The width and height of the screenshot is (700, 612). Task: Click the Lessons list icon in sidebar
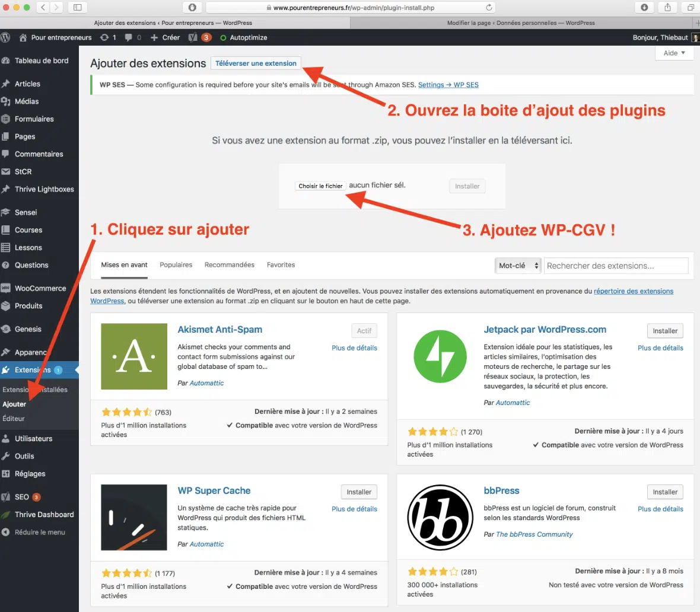click(x=6, y=247)
